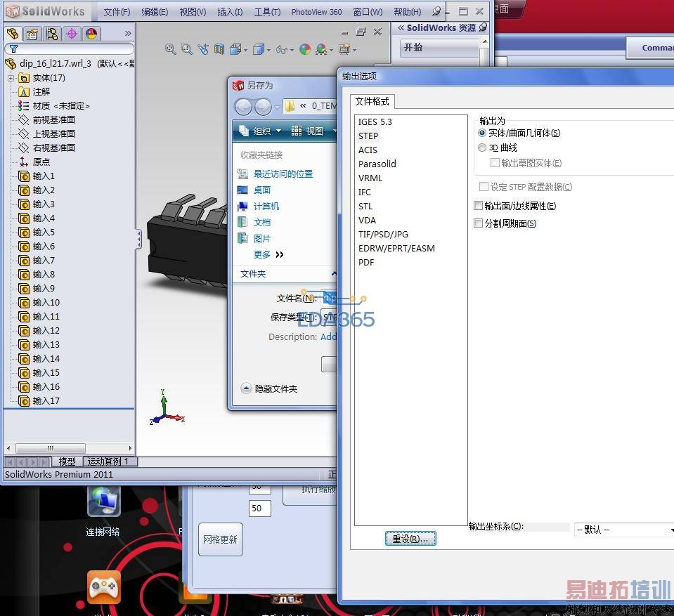Open the DimXpertManager tab

72,34
